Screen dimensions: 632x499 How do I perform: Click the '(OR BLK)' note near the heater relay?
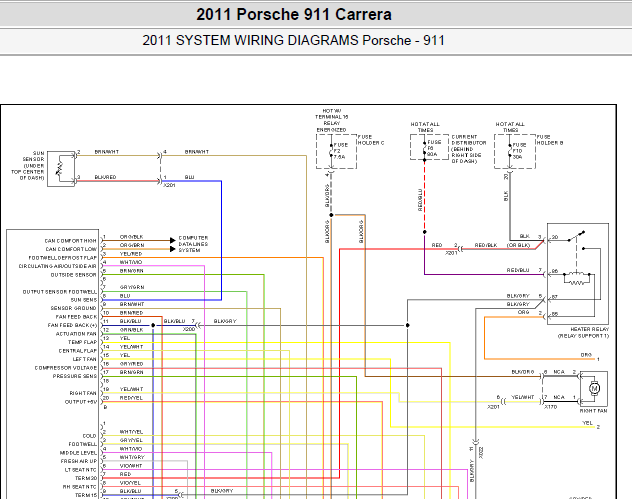[x=518, y=245]
